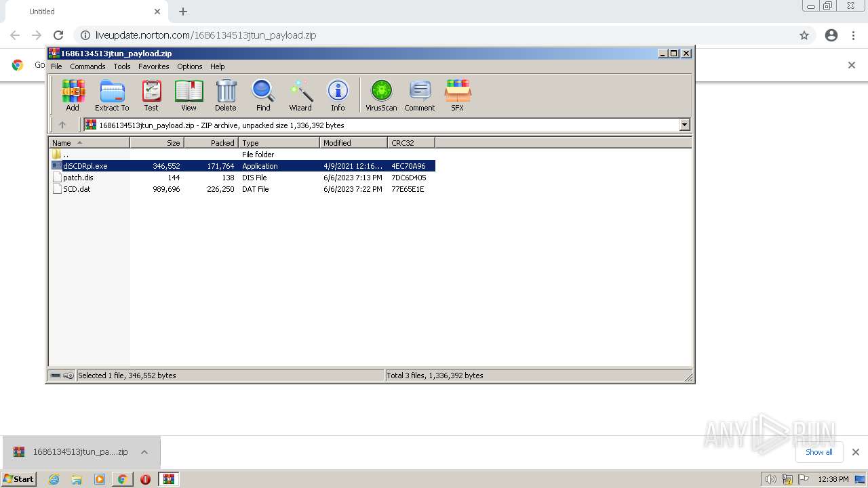This screenshot has height=488, width=868.
Task: Dismiss the Chrome notification bar
Action: [x=852, y=65]
